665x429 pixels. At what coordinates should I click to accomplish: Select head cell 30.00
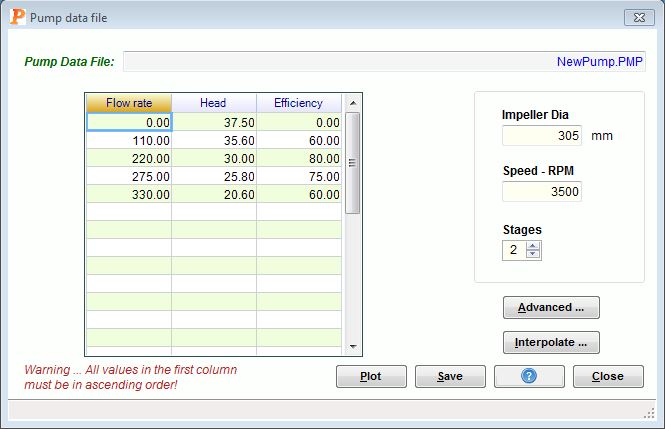coord(214,158)
